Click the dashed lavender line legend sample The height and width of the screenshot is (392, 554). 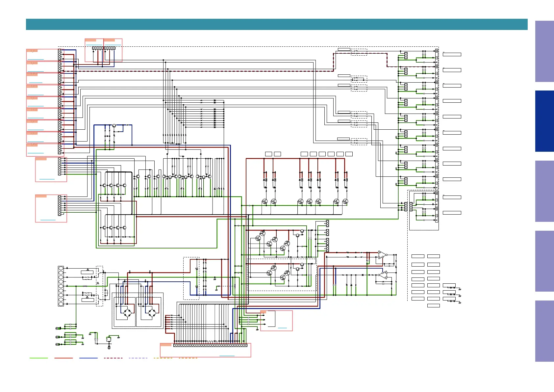pos(138,358)
